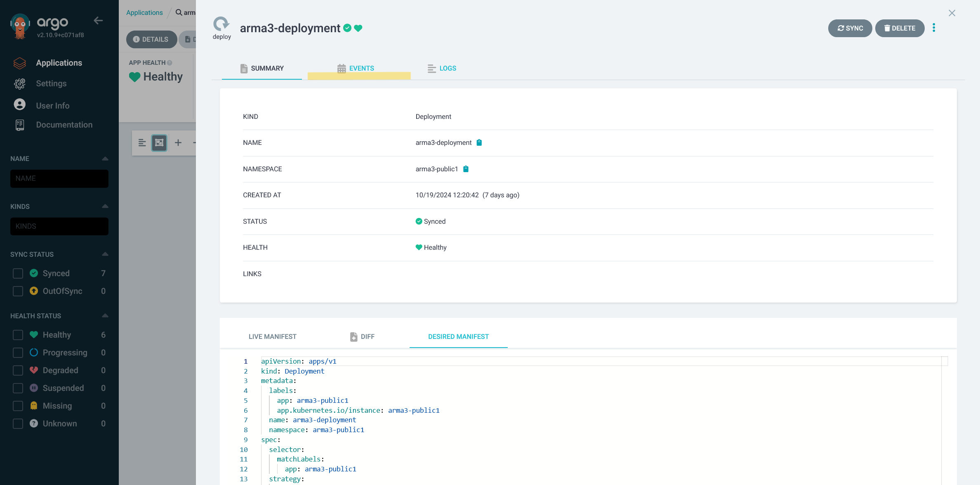This screenshot has height=485, width=980.
Task: Click manifest line 1 apiVersion text
Action: pos(299,361)
